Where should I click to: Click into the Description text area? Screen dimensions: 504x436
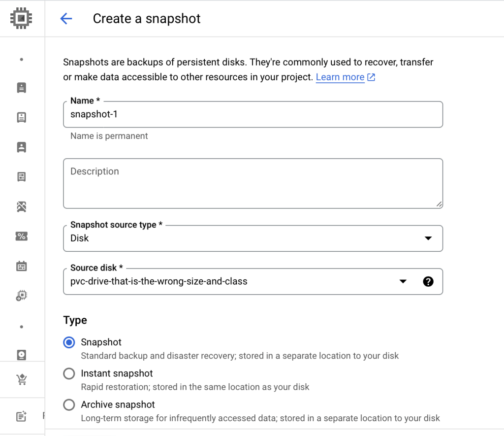(253, 183)
